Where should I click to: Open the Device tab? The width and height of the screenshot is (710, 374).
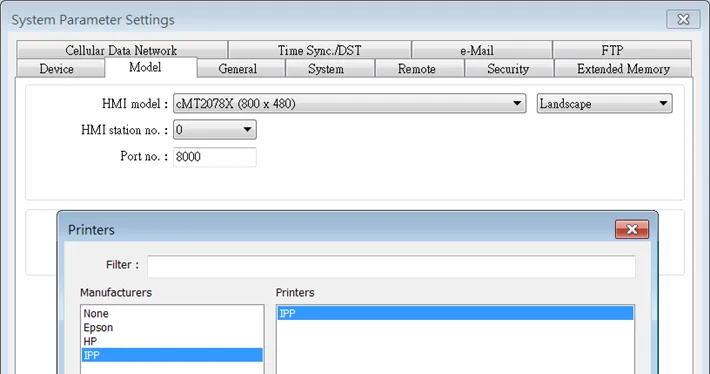click(60, 68)
